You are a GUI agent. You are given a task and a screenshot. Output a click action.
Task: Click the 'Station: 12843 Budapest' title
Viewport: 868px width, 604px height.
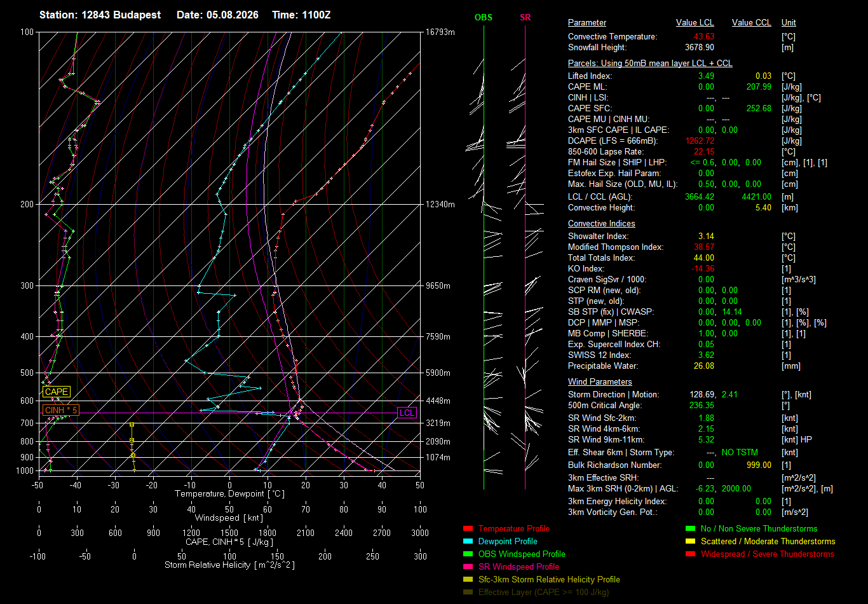100,15
